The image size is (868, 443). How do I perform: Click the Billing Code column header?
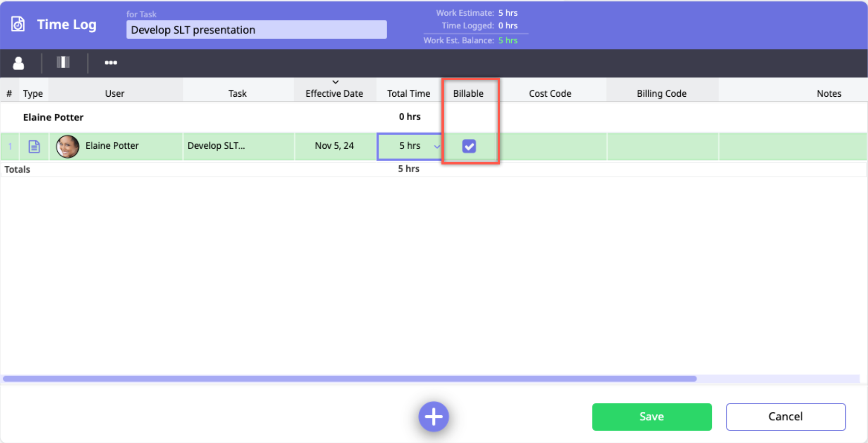[x=661, y=94]
